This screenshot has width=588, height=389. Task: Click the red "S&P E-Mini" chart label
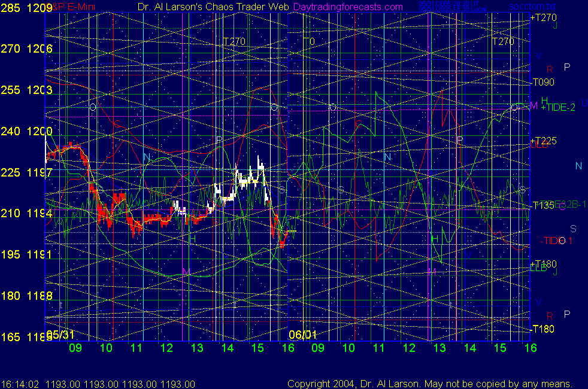tap(71, 7)
